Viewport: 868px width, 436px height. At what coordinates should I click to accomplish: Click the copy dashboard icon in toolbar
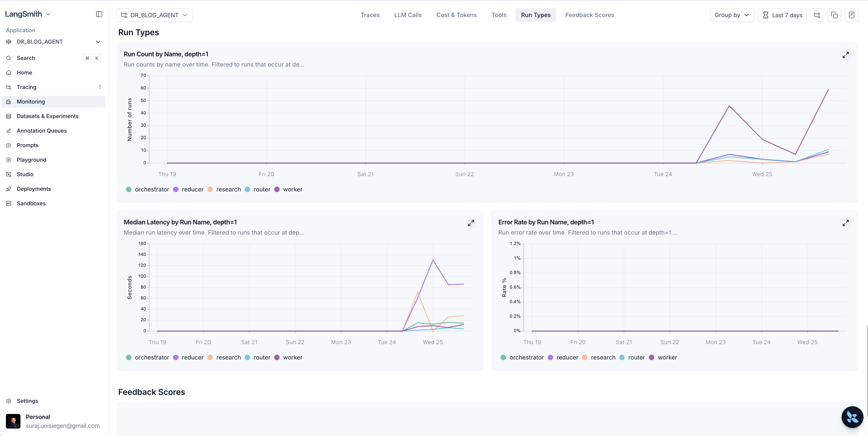coord(834,15)
